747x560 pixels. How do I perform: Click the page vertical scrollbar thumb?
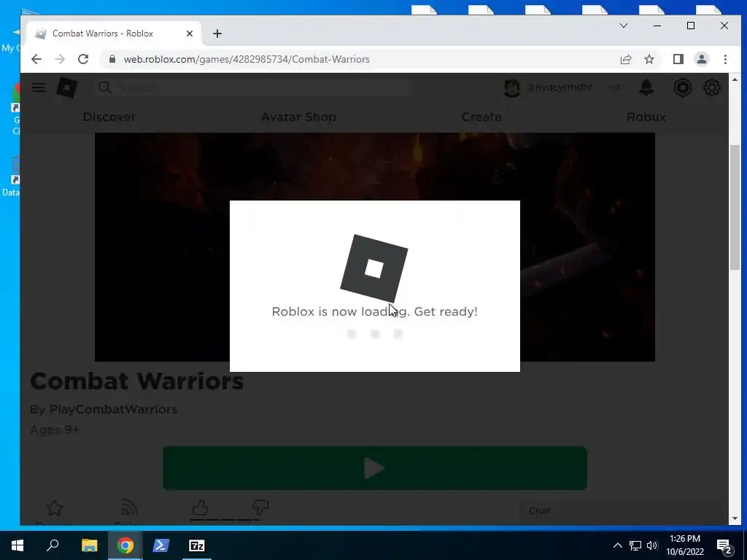pyautogui.click(x=734, y=207)
